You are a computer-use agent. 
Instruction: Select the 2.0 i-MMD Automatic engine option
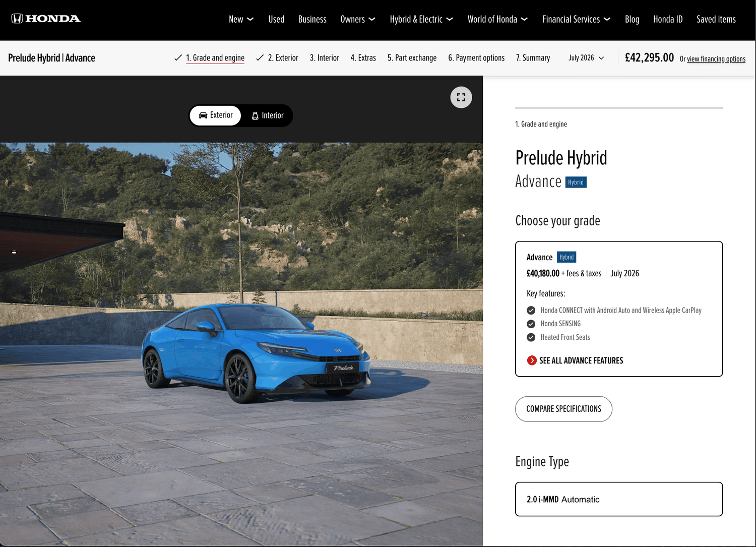pos(619,499)
